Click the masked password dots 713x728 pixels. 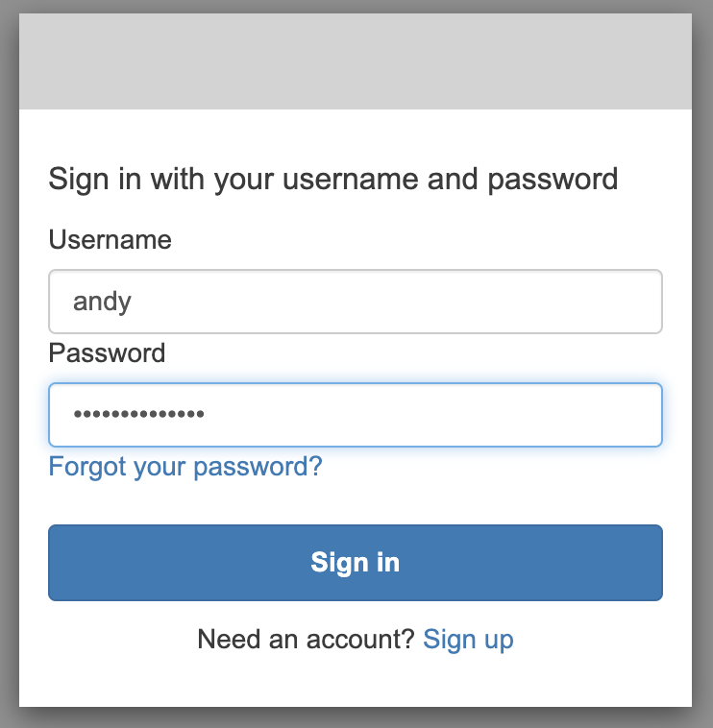point(138,415)
